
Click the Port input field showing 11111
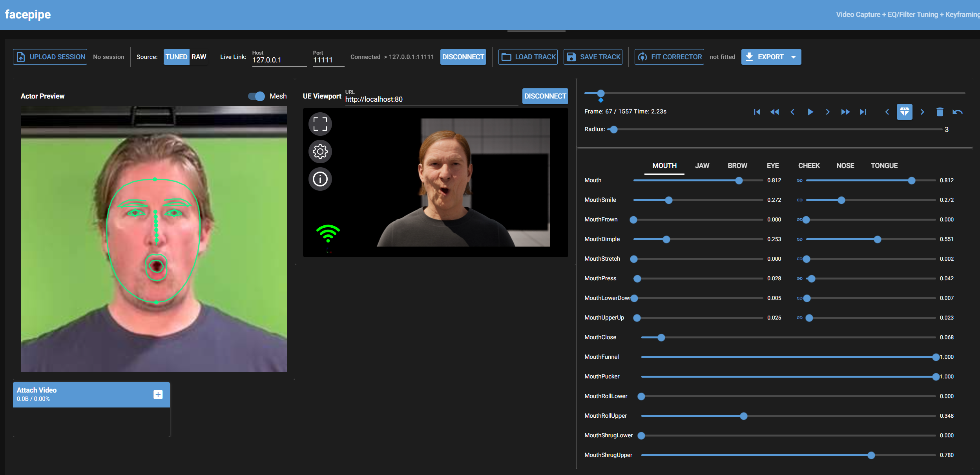(x=328, y=60)
